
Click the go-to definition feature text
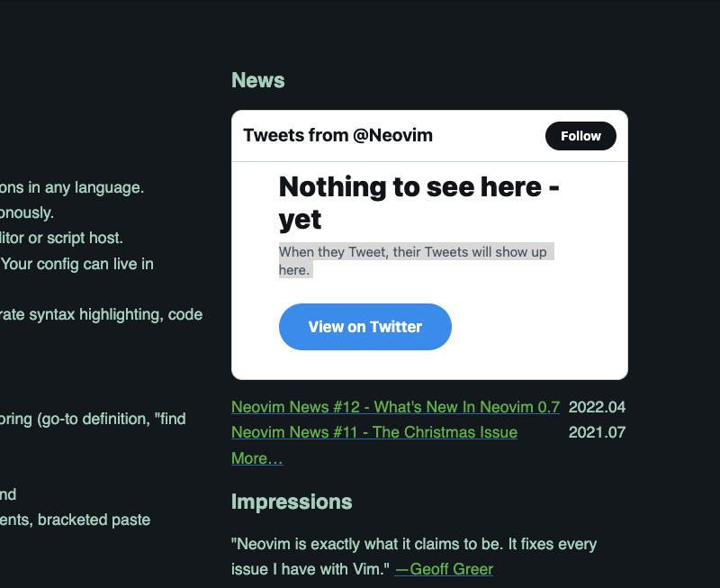[x=90, y=419]
